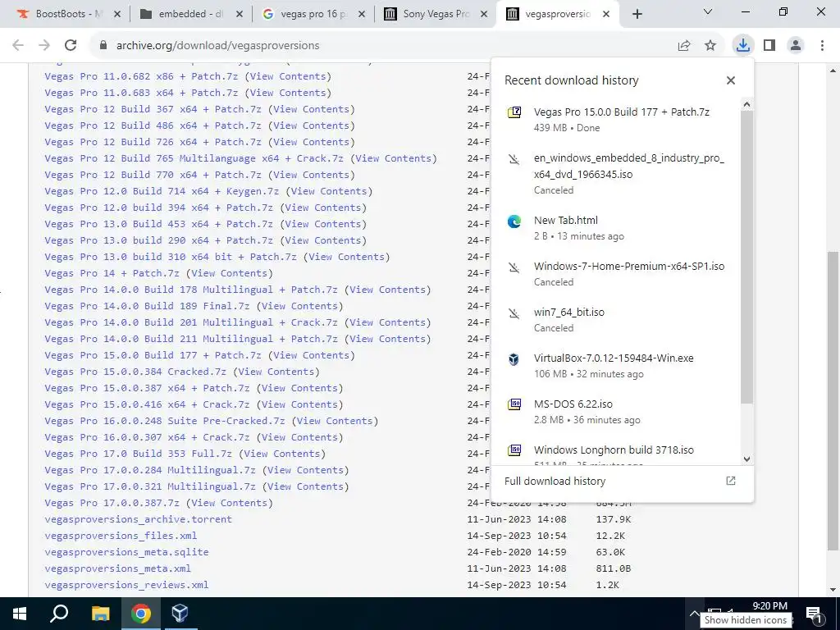The width and height of the screenshot is (840, 630).
Task: Click the page vertical scrollbar thumb
Action: [833, 400]
